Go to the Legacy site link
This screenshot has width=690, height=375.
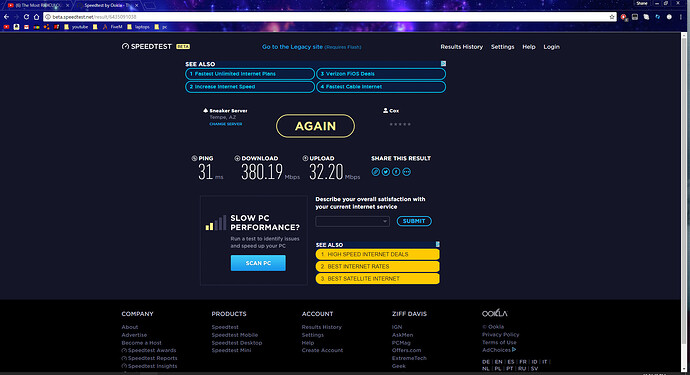292,47
